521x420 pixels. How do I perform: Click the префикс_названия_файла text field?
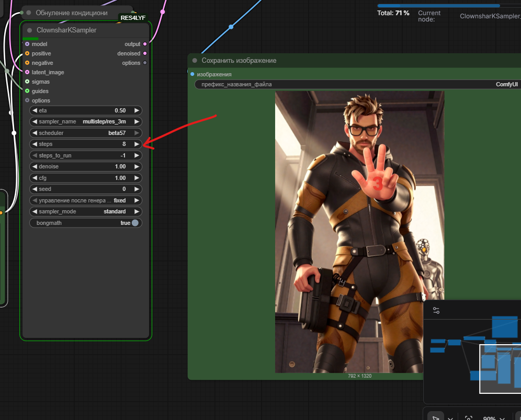(356, 84)
